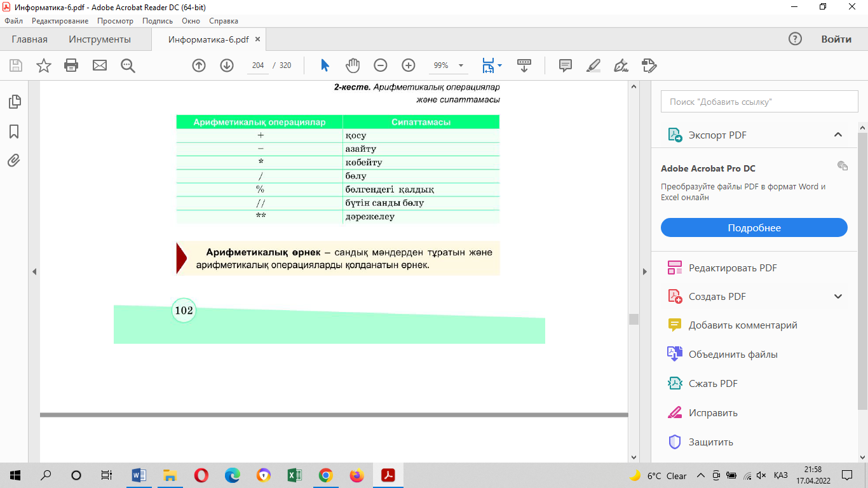Image resolution: width=868 pixels, height=488 pixels.
Task: Open the Редактирование menu
Action: click(60, 21)
